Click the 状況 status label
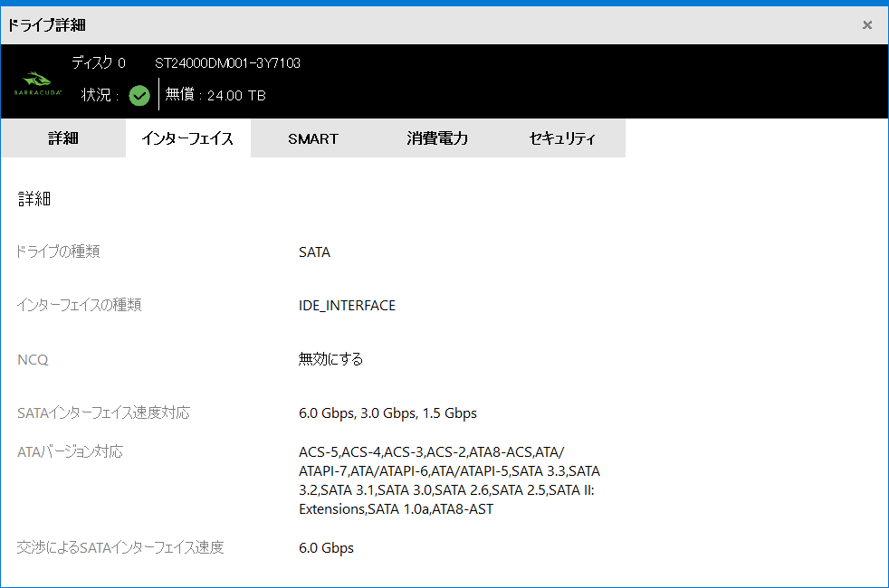The height and width of the screenshot is (588, 889). point(100,95)
